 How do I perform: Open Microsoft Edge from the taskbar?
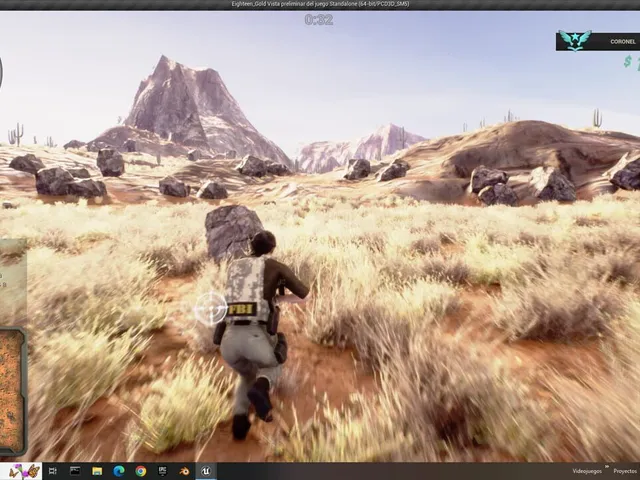point(119,471)
